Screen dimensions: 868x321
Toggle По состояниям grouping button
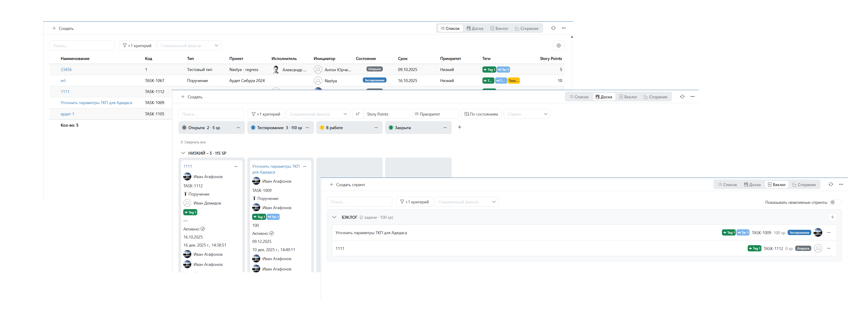click(x=481, y=114)
